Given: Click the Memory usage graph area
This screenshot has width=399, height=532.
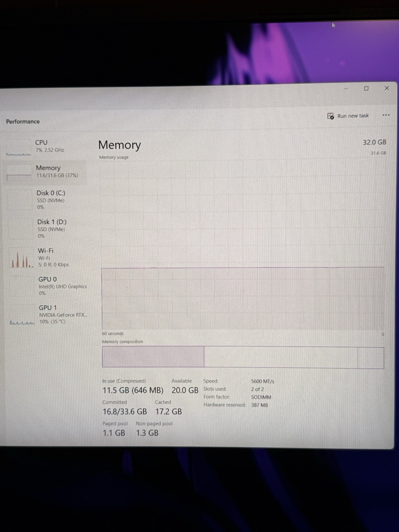Looking at the screenshot, I should pos(243,245).
